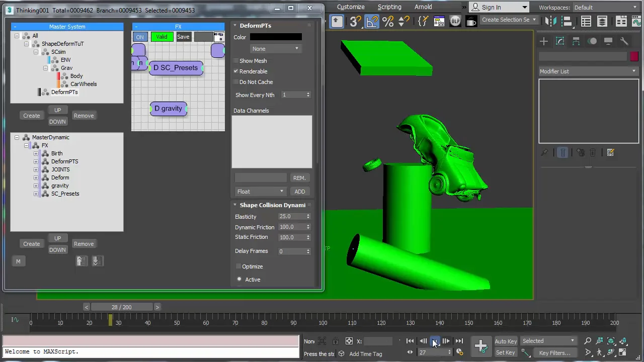The image size is (644, 362).
Task: Toggle the 3D Snaps tool
Action: point(355,21)
